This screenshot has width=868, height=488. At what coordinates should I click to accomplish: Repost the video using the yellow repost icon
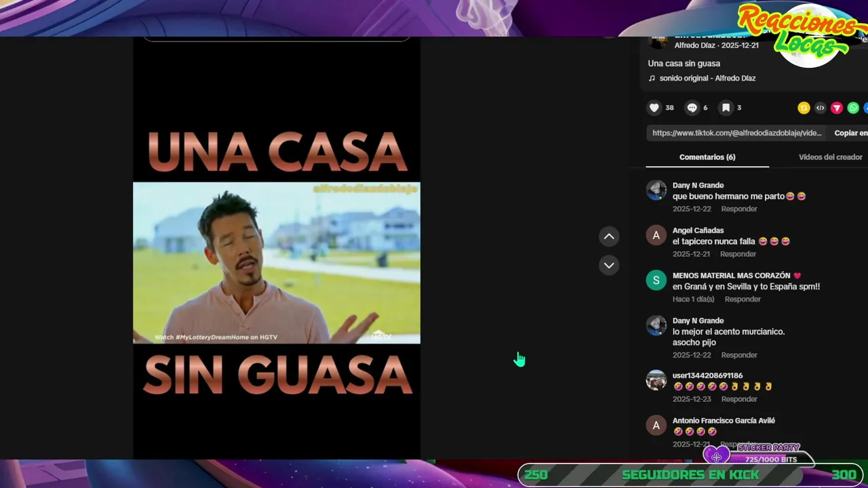coord(804,108)
